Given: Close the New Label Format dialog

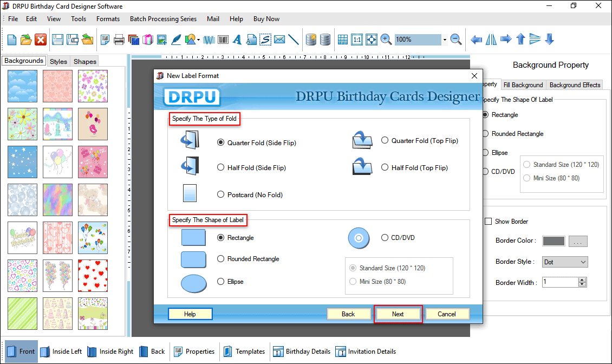Looking at the screenshot, I should (x=474, y=76).
